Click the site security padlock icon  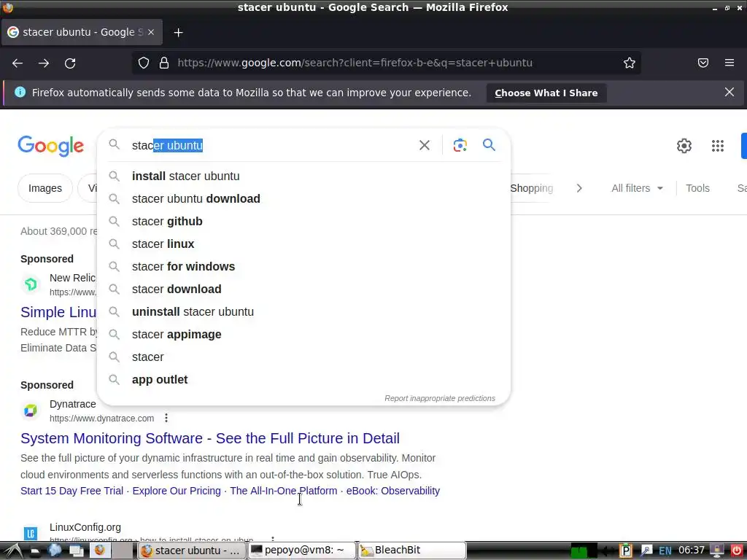[x=164, y=63]
